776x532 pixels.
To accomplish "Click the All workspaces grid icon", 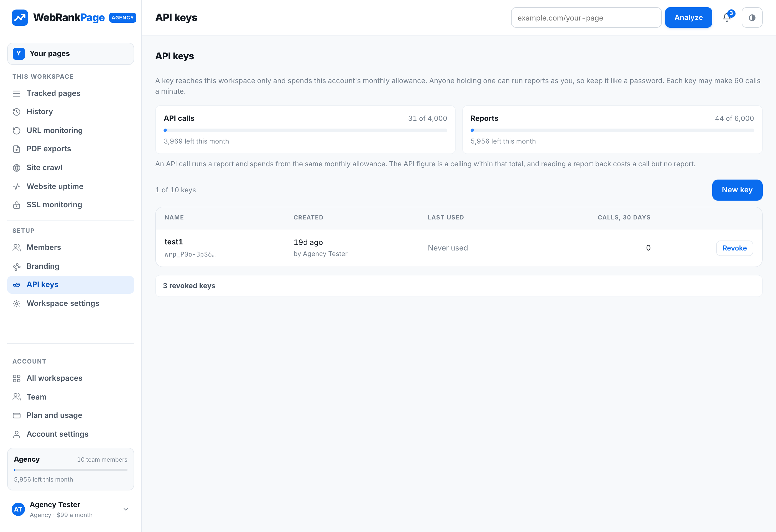I will (17, 378).
